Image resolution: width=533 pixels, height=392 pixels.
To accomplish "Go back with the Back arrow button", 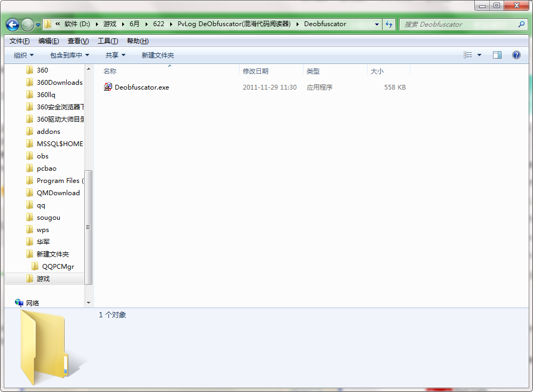I will coord(13,25).
